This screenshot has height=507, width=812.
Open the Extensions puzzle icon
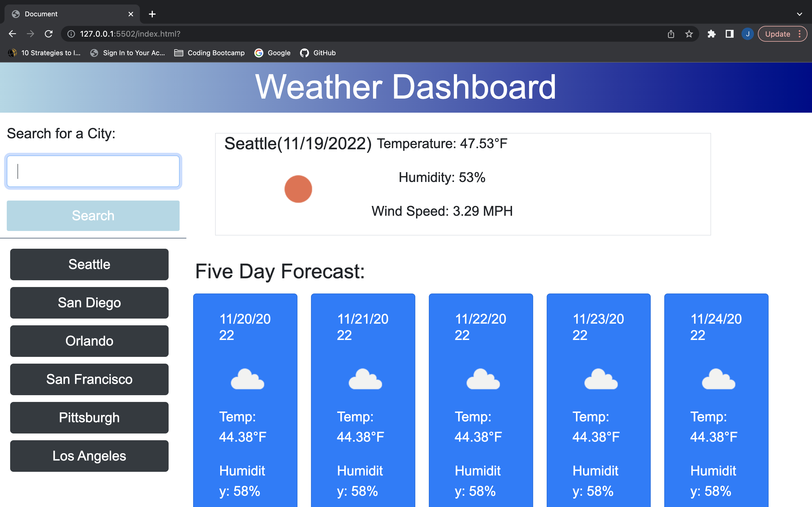coord(711,34)
